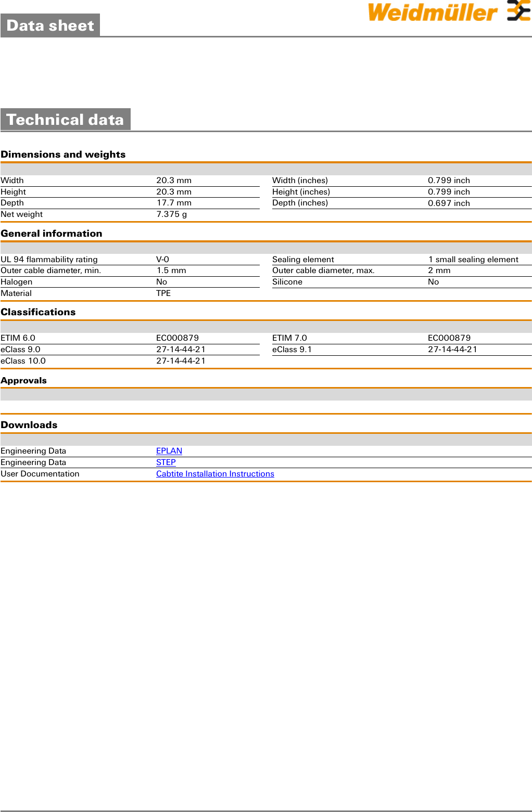
Task: Open the EPLAN engineering data link
Action: point(169,451)
